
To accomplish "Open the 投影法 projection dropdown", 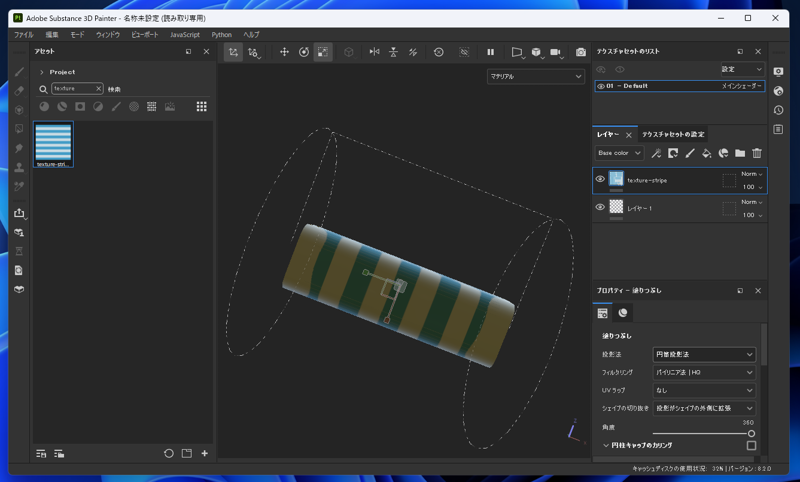I will pos(704,354).
